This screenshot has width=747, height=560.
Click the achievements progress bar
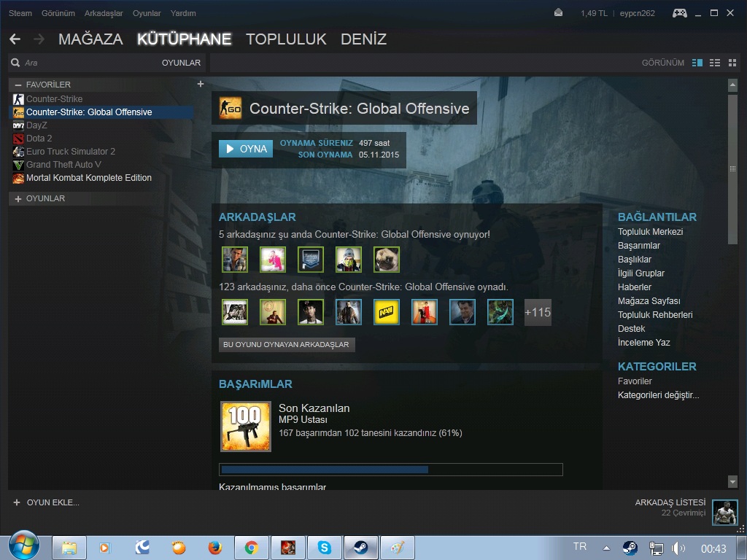391,470
